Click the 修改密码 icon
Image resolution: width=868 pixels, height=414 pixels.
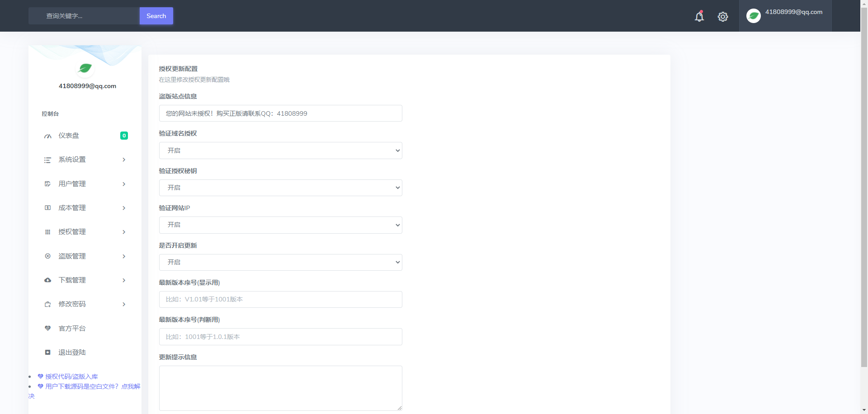(x=47, y=304)
